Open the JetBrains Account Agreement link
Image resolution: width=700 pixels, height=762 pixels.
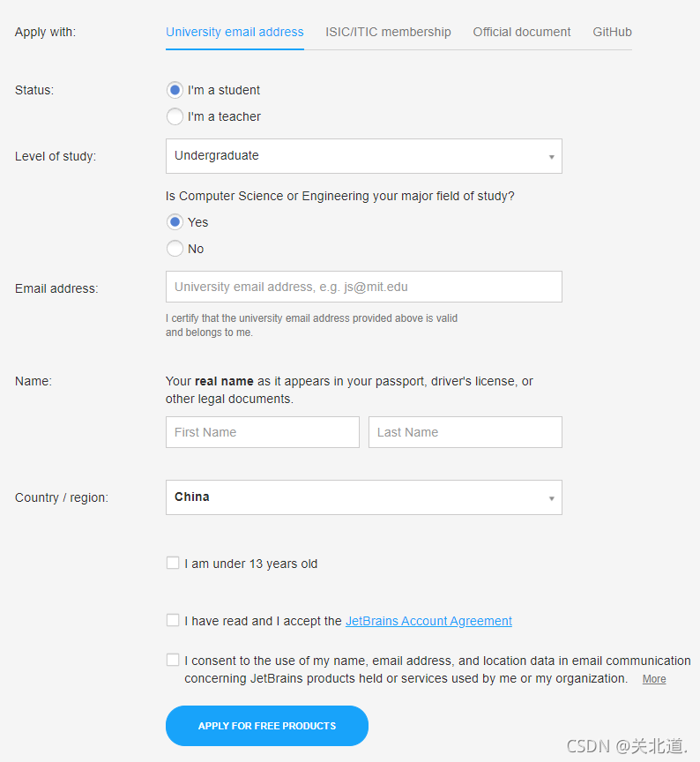point(428,621)
